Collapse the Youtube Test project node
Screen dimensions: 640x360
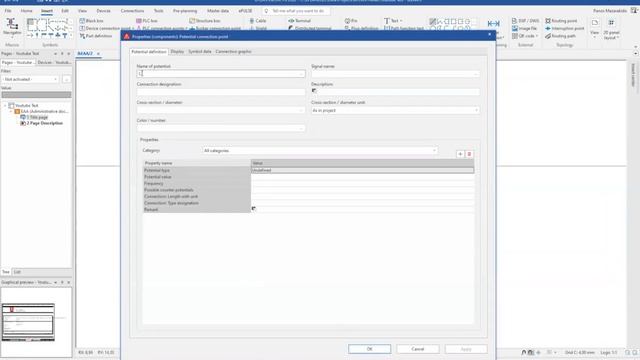[5, 105]
